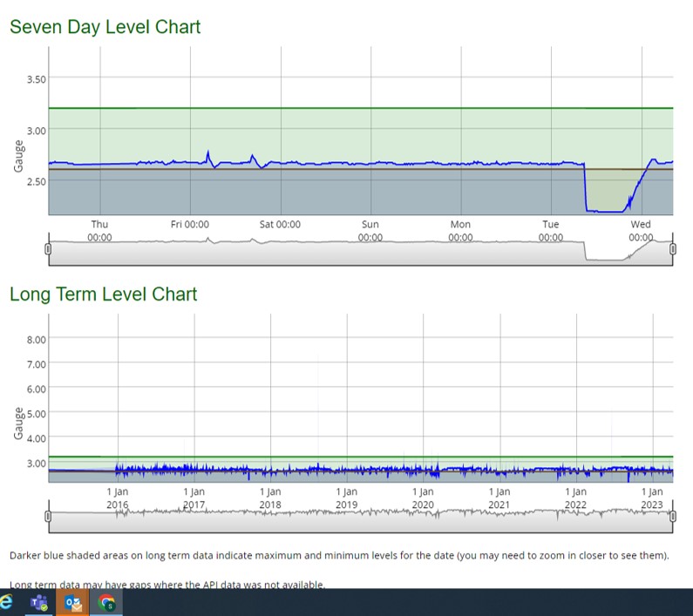The height and width of the screenshot is (616, 693).
Task: Click the Seven Day Level Chart heading
Action: (x=105, y=27)
